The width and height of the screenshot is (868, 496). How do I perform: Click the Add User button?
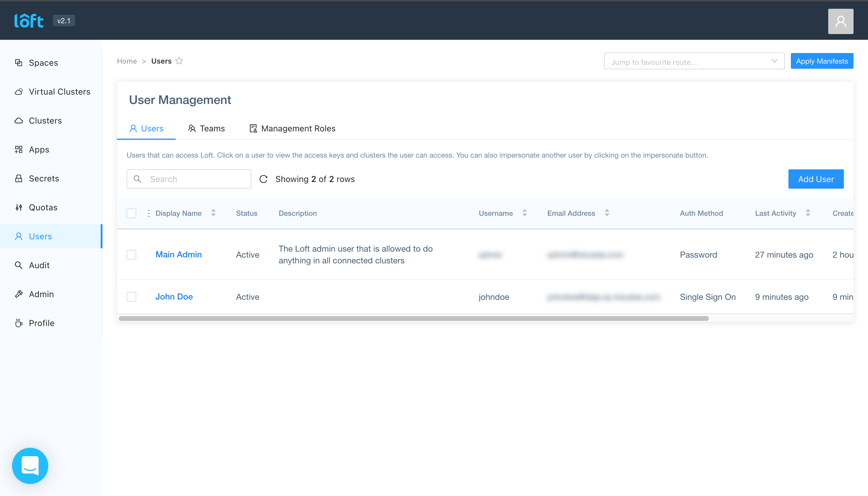(816, 179)
